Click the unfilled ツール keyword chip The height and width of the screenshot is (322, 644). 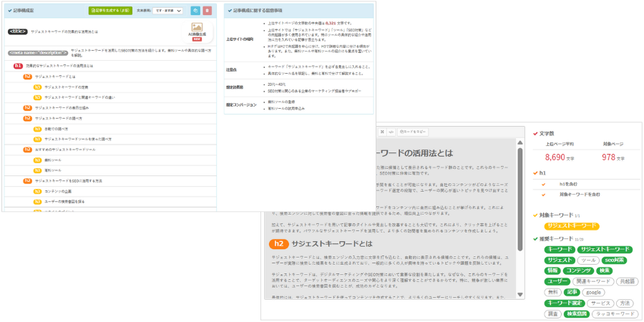(x=588, y=260)
